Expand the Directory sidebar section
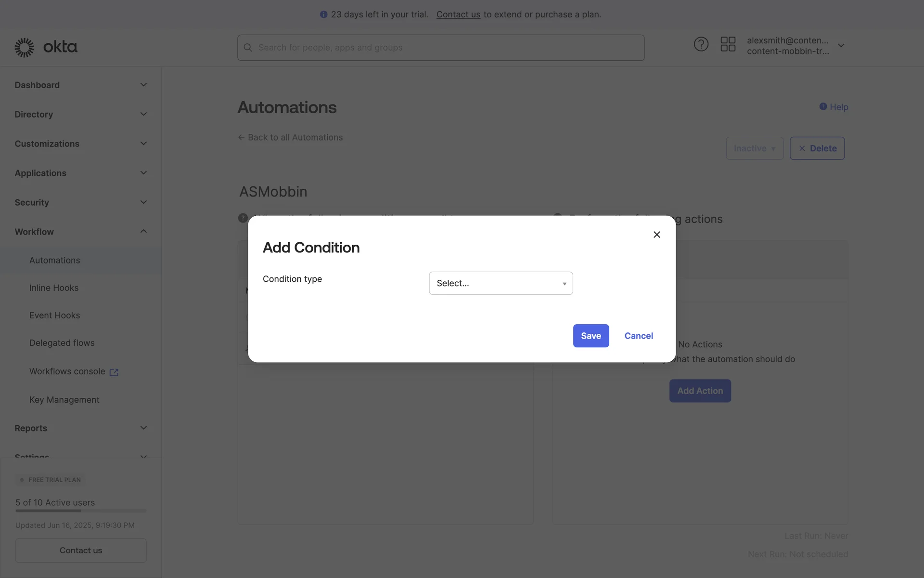The image size is (924, 578). pos(143,114)
